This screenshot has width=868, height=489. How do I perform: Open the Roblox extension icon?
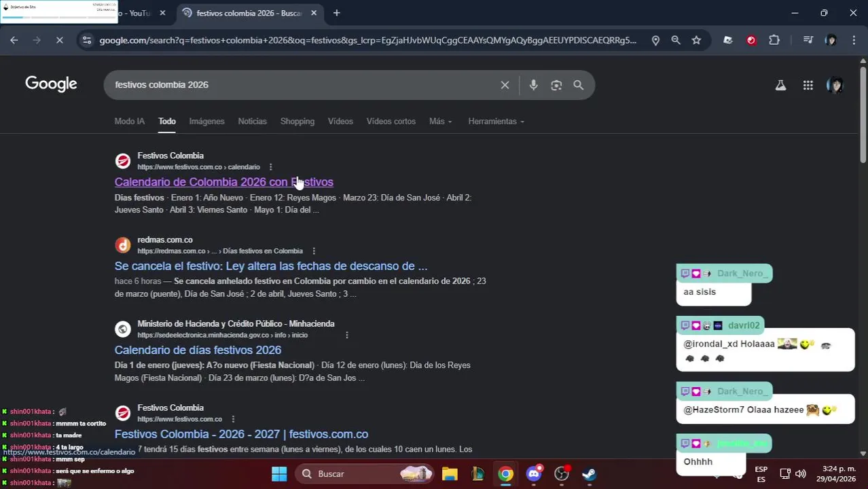pyautogui.click(x=728, y=40)
